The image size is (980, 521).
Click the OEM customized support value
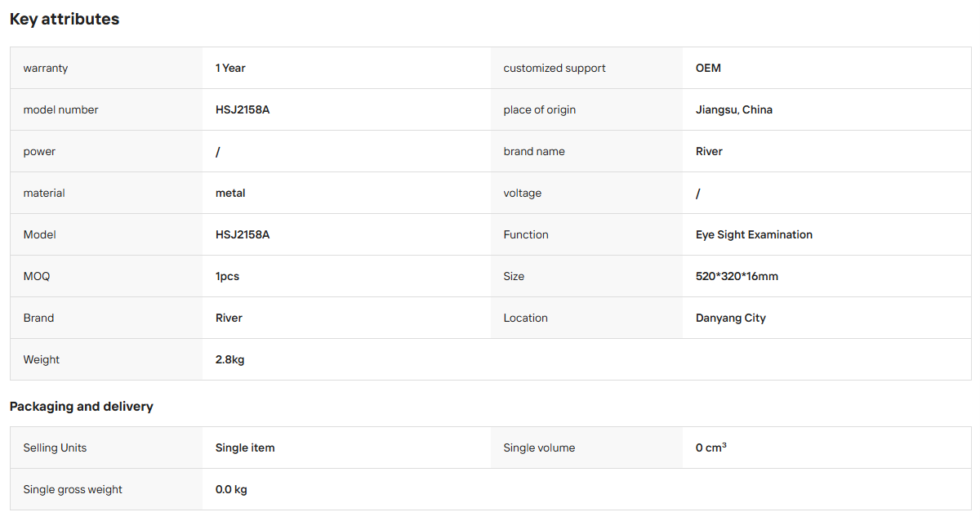708,68
